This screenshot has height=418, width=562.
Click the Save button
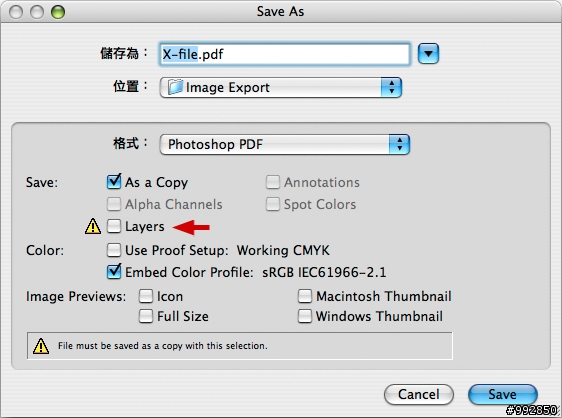(503, 394)
